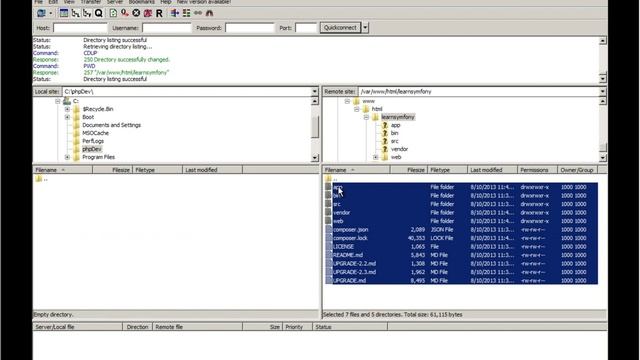
Task: Click the local tree scrollbar thumb
Action: tap(315, 127)
